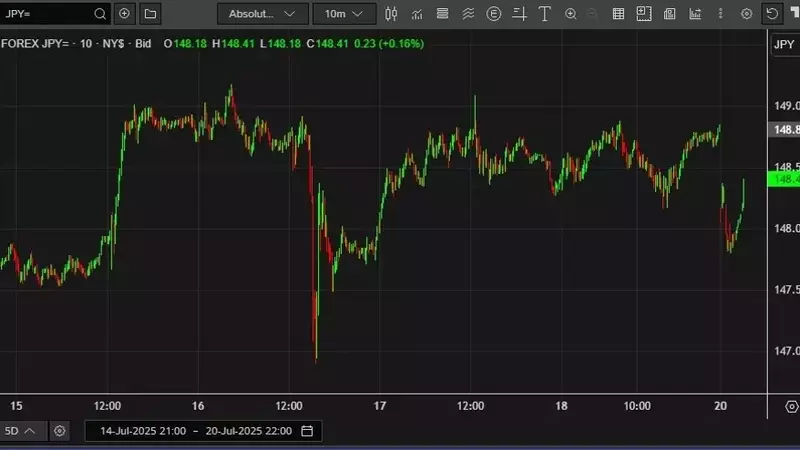Screen dimensions: 800x450
Task: Click the zoom in magnifier icon
Action: (x=571, y=14)
